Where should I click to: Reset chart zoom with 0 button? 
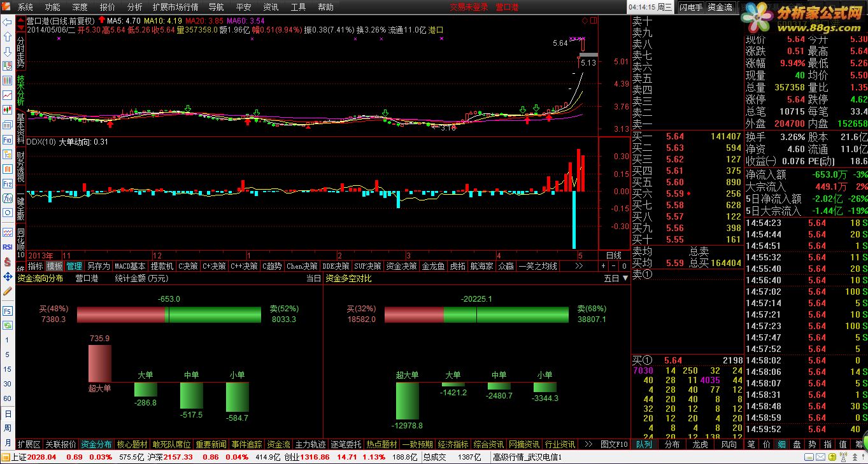(625, 266)
